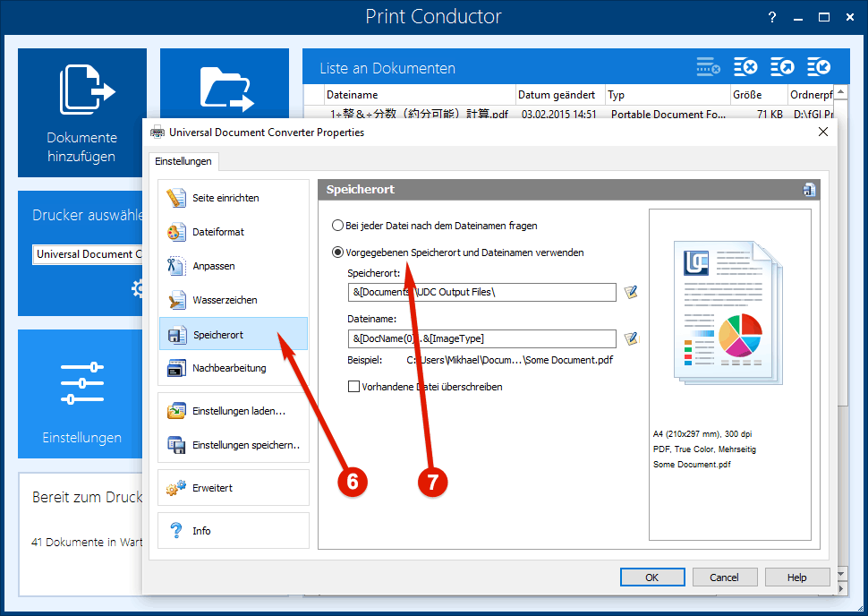Open the Dateiformat settings page
This screenshot has width=868, height=616.
233,232
